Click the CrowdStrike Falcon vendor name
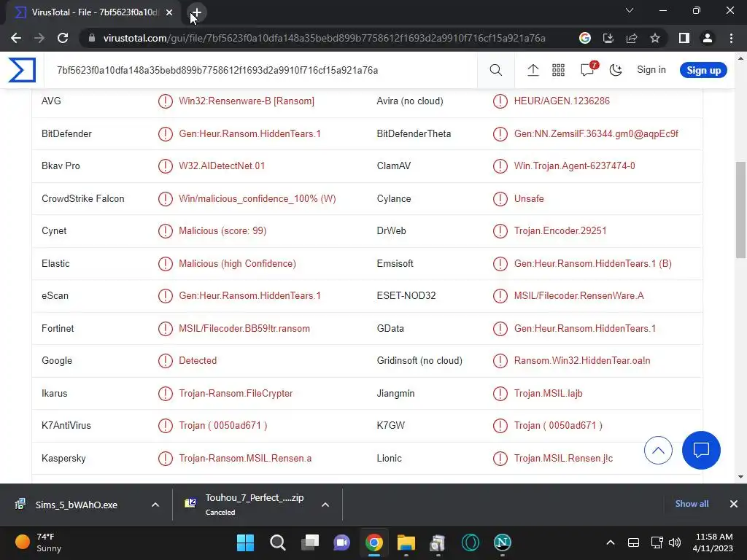This screenshot has width=747, height=560. pos(83,198)
